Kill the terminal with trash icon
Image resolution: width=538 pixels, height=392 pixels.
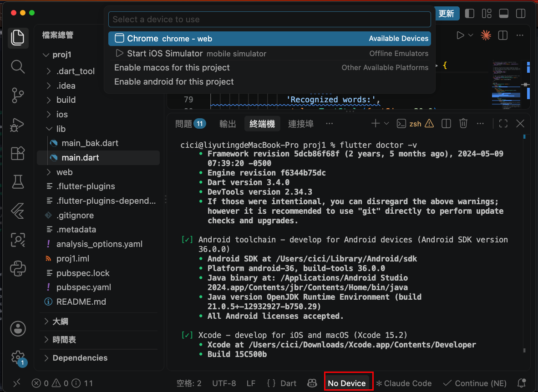pos(463,123)
